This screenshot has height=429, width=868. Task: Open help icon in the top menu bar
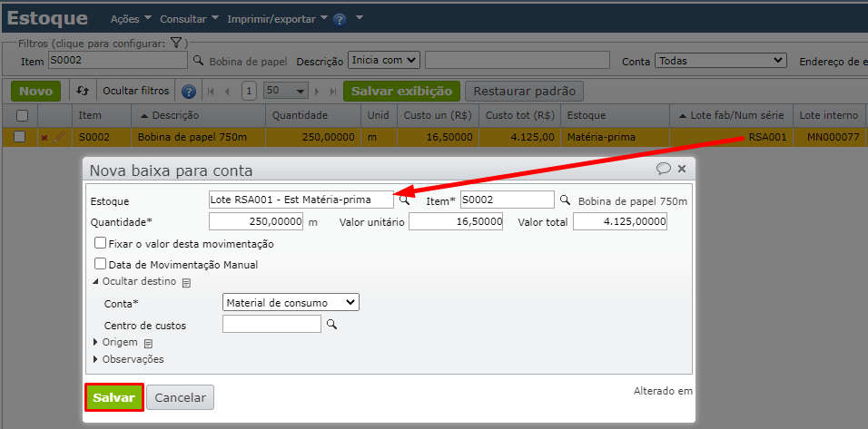340,20
